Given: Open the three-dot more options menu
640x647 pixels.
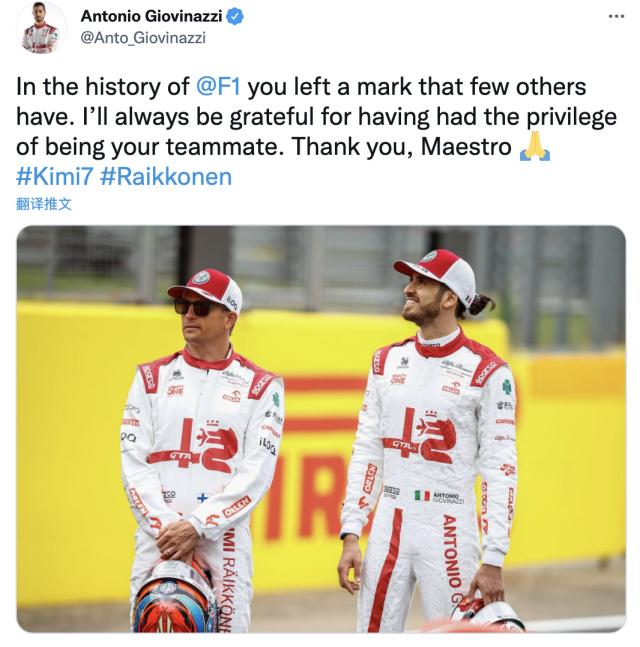Looking at the screenshot, I should (x=616, y=17).
